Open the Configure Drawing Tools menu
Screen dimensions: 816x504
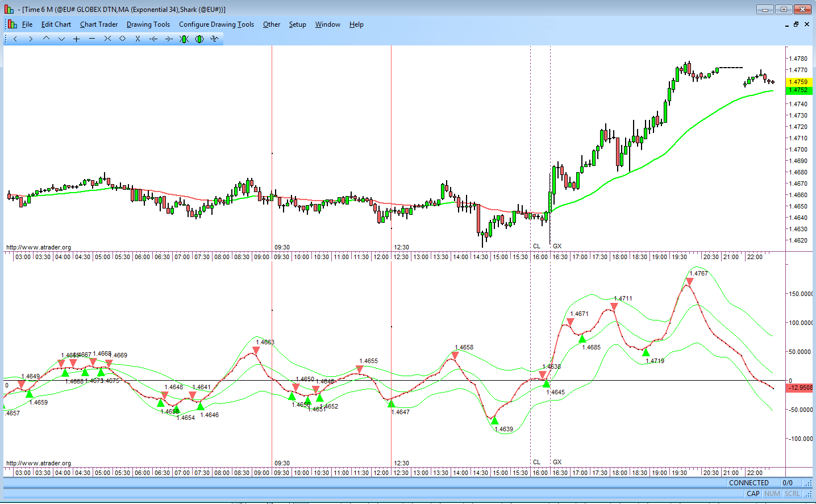pyautogui.click(x=217, y=24)
